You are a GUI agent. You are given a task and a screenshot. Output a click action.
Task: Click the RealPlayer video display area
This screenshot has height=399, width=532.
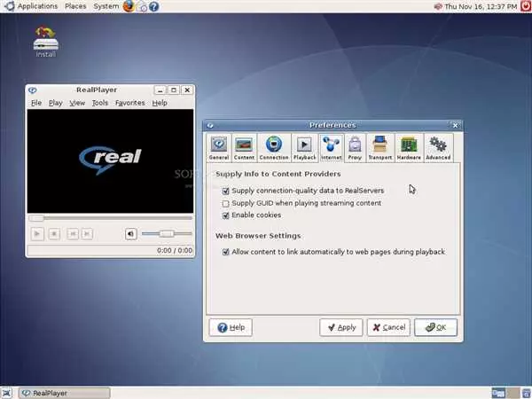tap(110, 161)
